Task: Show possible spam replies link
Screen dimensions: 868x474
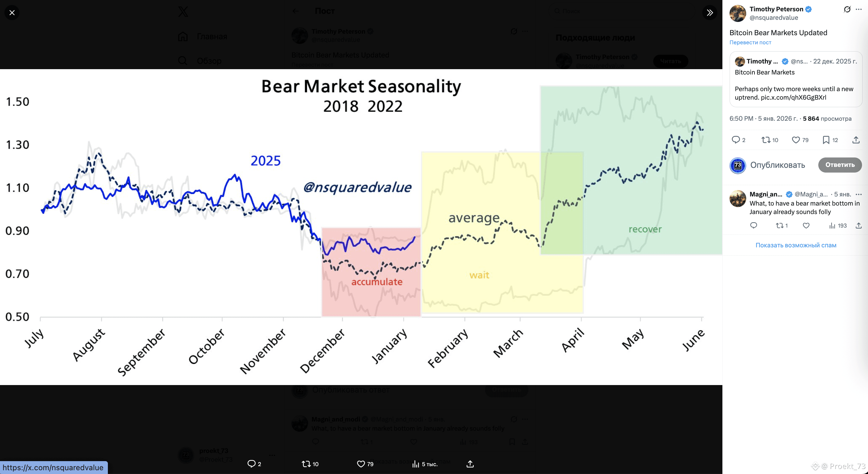Action: (796, 245)
